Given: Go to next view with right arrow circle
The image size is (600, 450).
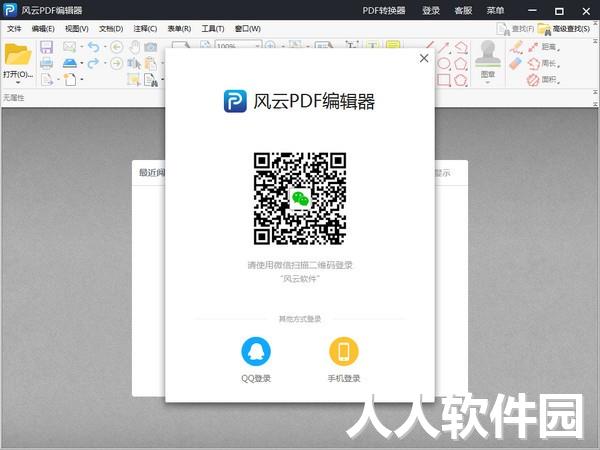Looking at the screenshot, I should click(117, 63).
